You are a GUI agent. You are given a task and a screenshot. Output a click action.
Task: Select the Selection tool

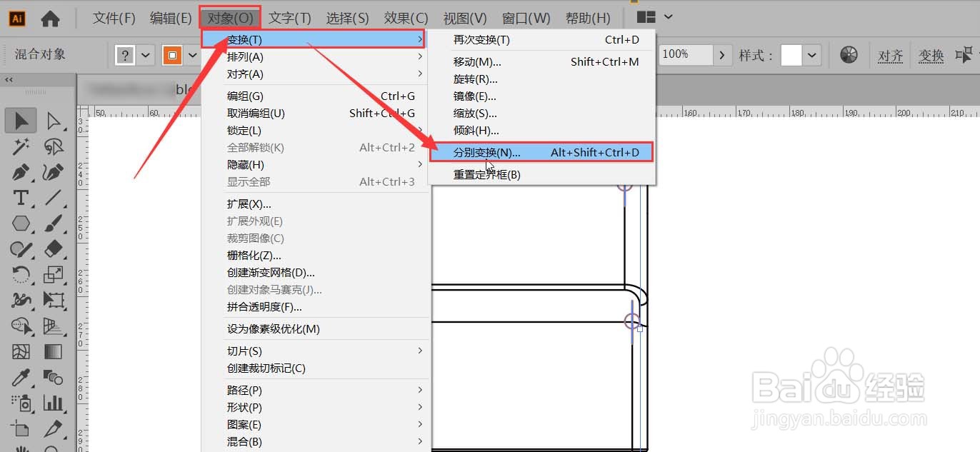21,120
